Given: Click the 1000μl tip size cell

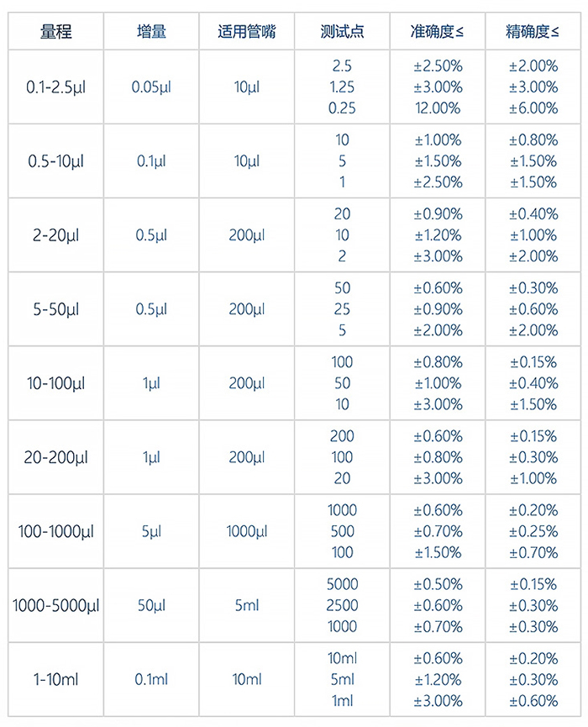Looking at the screenshot, I should [246, 531].
